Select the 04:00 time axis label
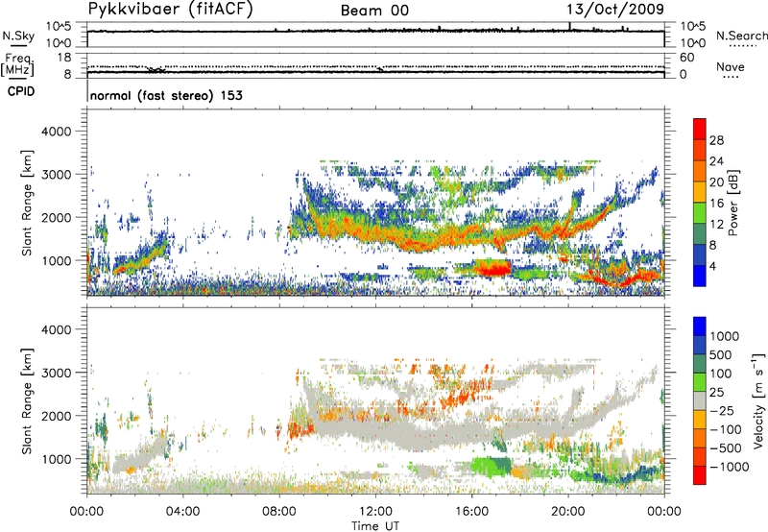This screenshot has width=768, height=532. coord(182,512)
